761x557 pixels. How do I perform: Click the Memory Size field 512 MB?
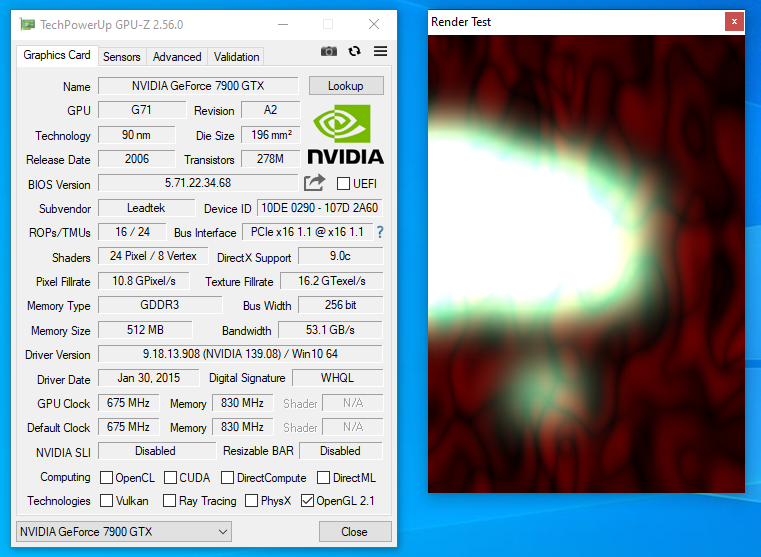(x=145, y=330)
